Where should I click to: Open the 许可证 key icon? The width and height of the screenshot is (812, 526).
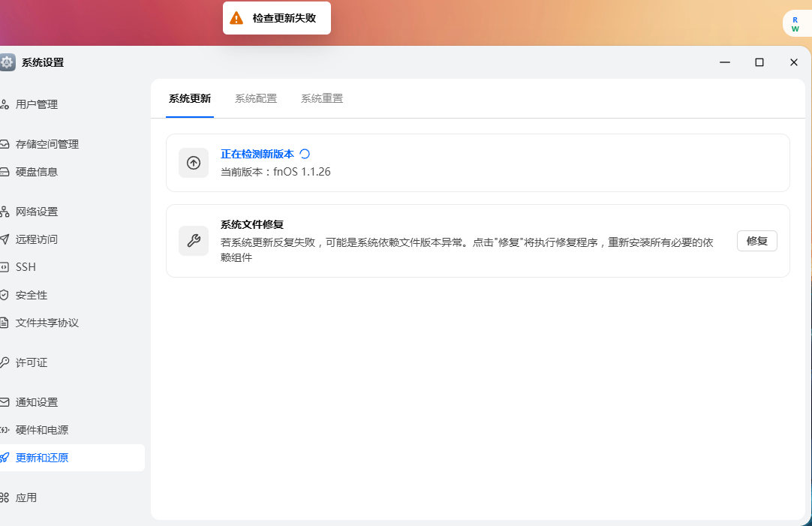click(x=5, y=362)
